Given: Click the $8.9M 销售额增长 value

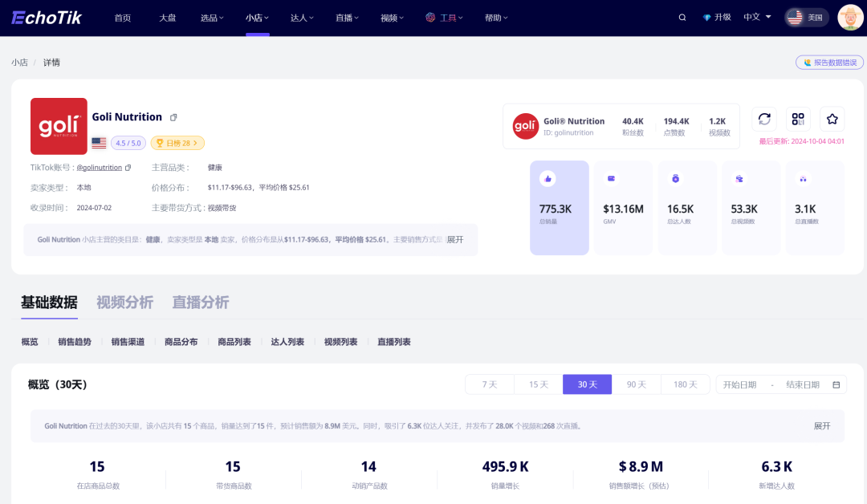Looking at the screenshot, I should click(641, 467).
